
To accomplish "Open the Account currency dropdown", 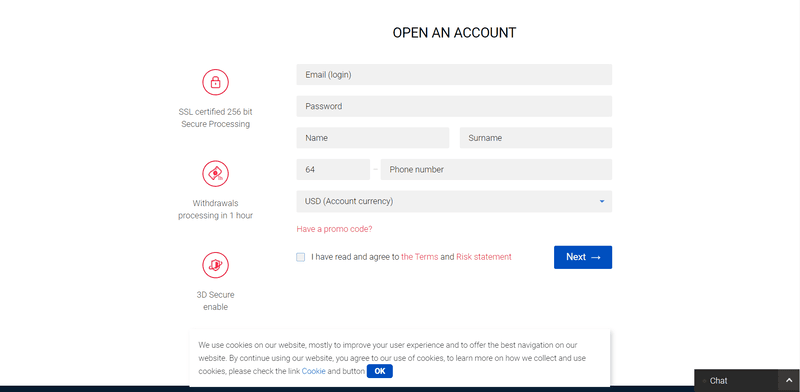I will click(x=454, y=201).
